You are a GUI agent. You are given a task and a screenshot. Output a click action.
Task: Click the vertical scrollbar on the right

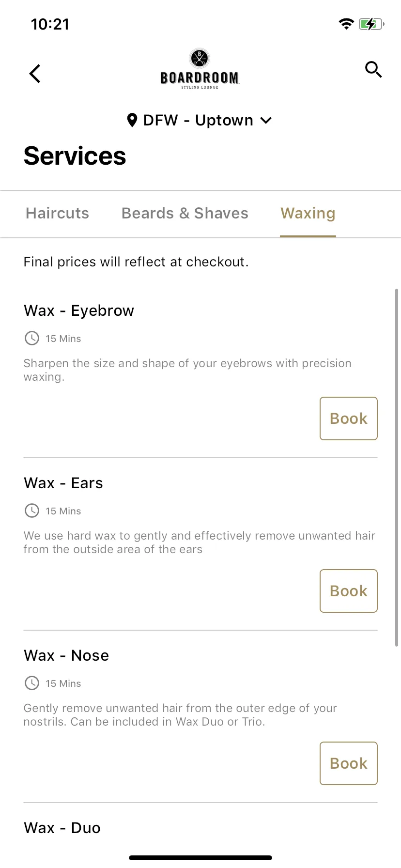397,467
